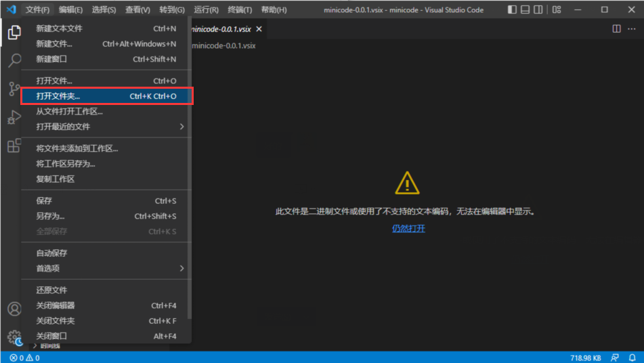
Task: Open the Explorer view in activity bar
Action: pyautogui.click(x=14, y=32)
